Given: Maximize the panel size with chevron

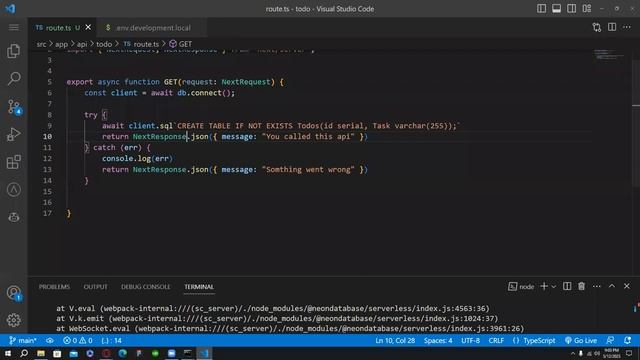Looking at the screenshot, I should 612,287.
